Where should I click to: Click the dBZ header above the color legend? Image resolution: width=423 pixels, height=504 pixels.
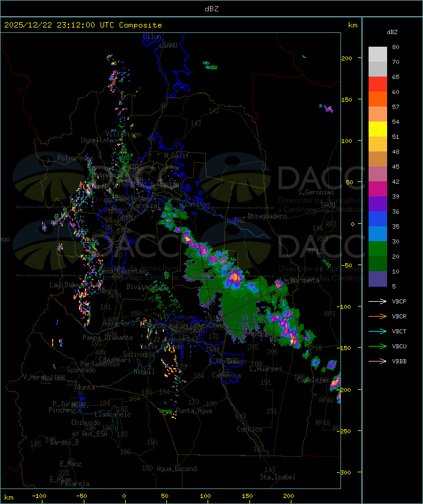tap(392, 32)
